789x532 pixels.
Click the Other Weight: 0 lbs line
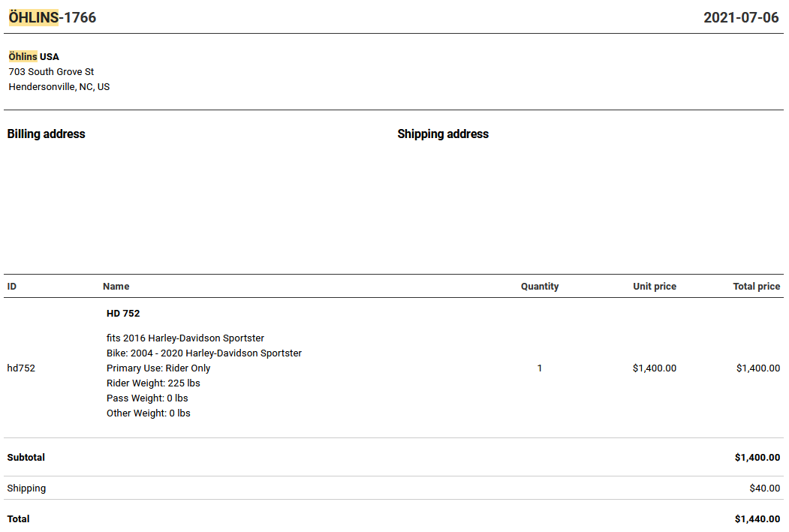(149, 413)
